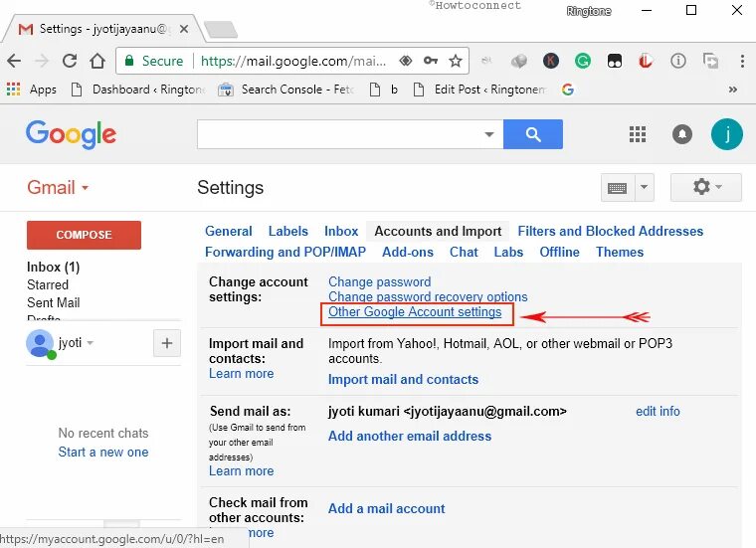Click Start a new one chat link

pyautogui.click(x=103, y=453)
